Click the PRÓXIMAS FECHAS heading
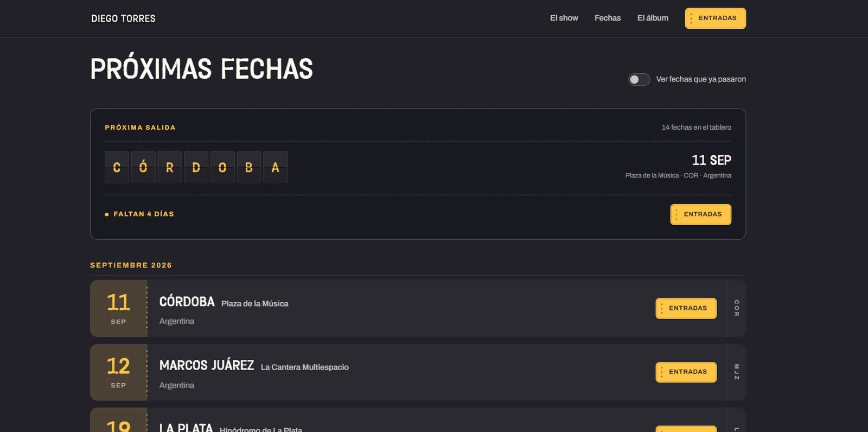 click(x=202, y=69)
